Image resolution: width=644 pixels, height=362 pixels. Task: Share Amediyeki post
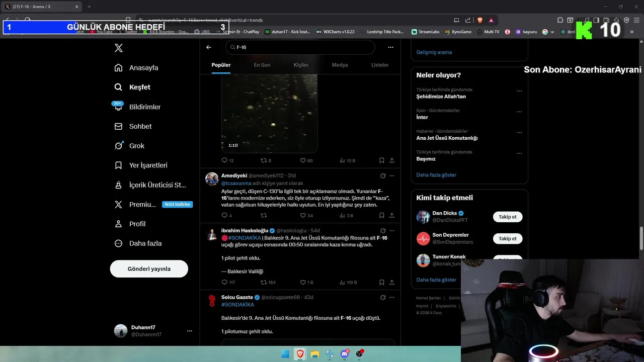[392, 215]
